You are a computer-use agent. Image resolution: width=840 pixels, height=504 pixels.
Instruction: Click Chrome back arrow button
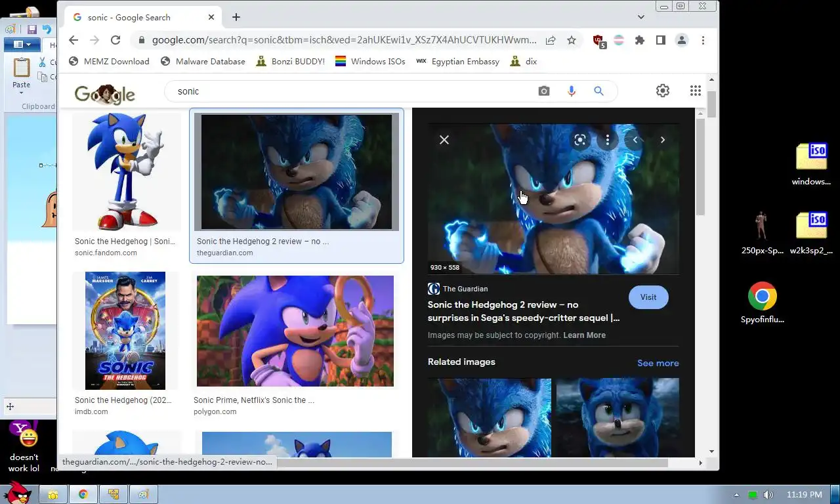tap(73, 40)
